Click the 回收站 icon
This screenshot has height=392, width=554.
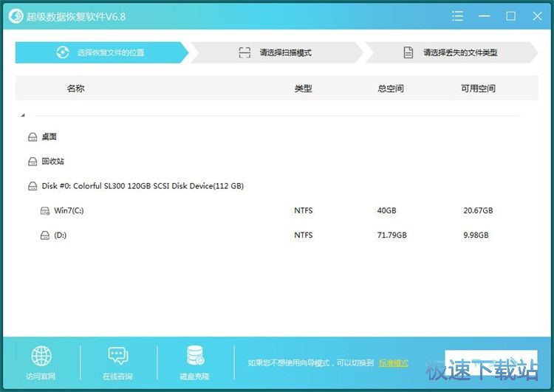(x=33, y=162)
